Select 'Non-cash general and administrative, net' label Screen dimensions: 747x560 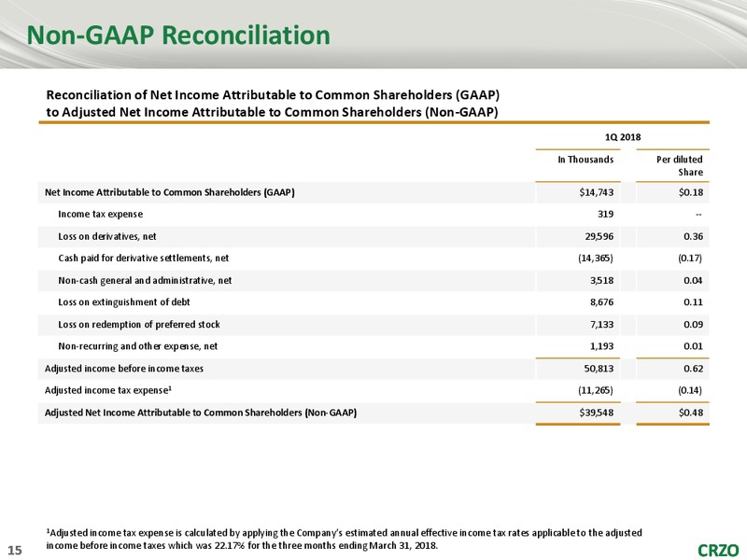[145, 281]
